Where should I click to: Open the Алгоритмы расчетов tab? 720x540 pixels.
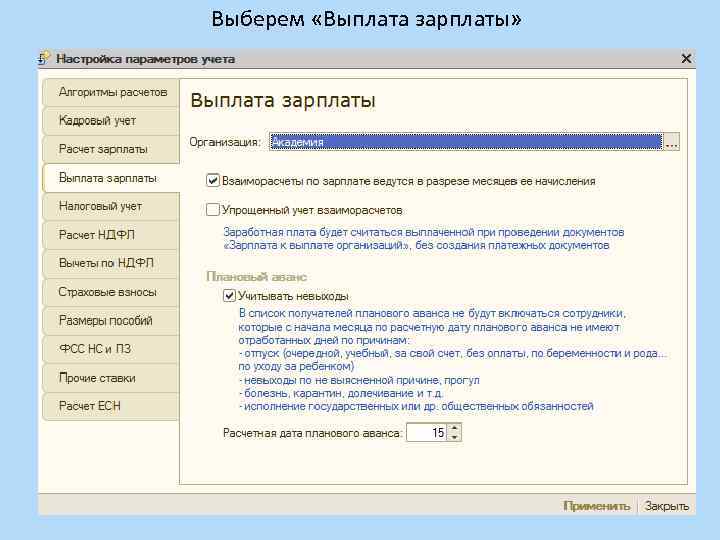coord(111,92)
